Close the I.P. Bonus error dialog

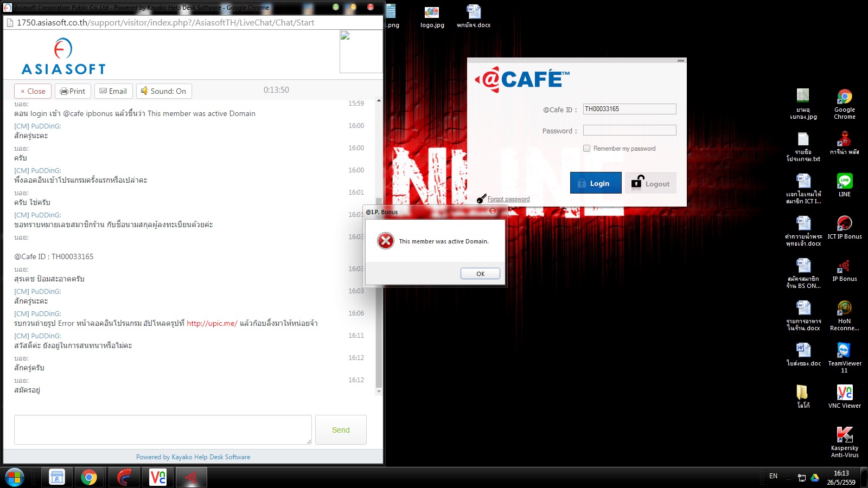[x=493, y=211]
